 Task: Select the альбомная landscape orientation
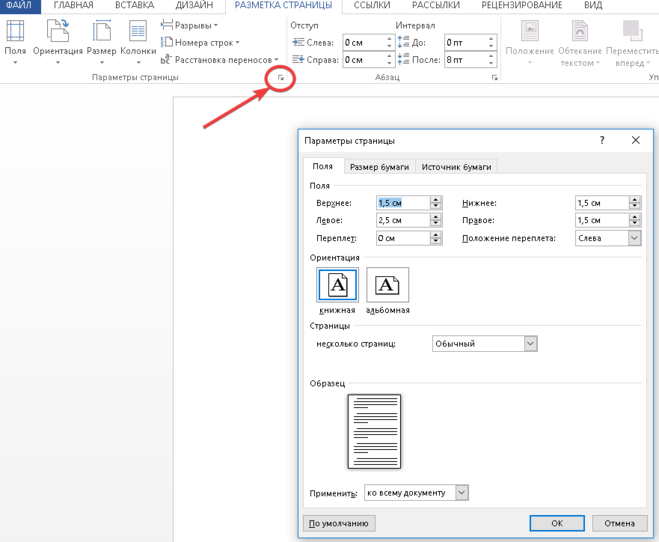(x=387, y=285)
